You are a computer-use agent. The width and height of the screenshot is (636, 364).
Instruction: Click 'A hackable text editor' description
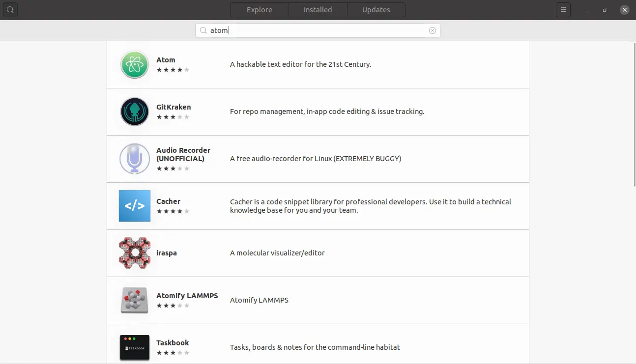(300, 64)
